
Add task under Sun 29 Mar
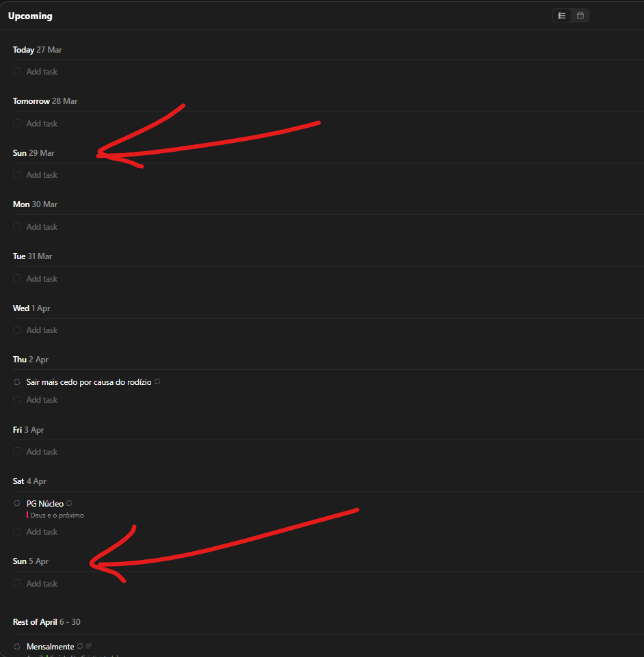point(42,175)
